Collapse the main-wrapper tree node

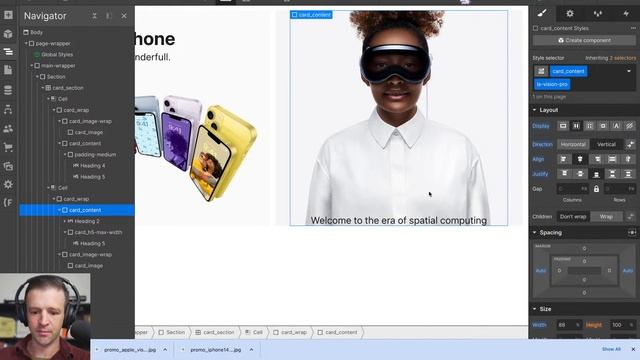(31, 65)
